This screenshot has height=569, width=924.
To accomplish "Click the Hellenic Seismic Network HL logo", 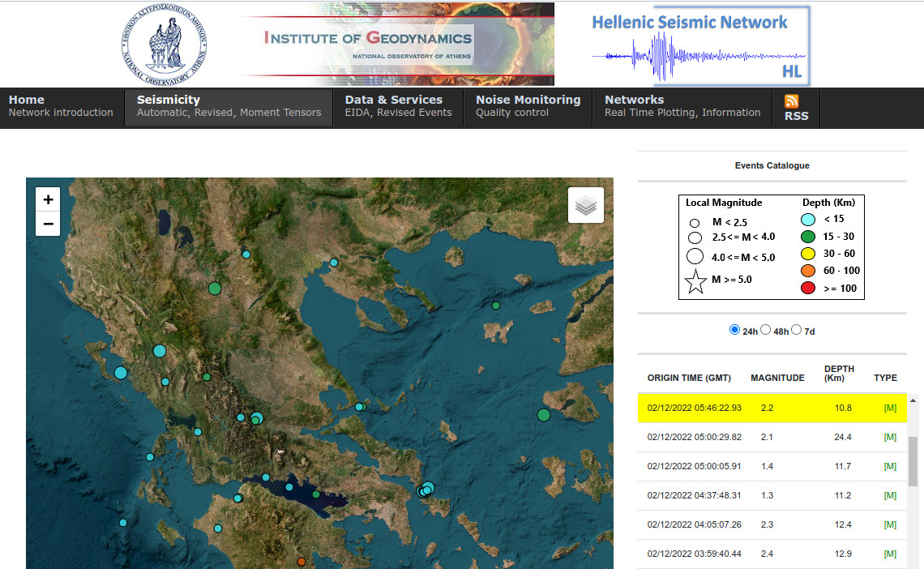I will (x=699, y=45).
